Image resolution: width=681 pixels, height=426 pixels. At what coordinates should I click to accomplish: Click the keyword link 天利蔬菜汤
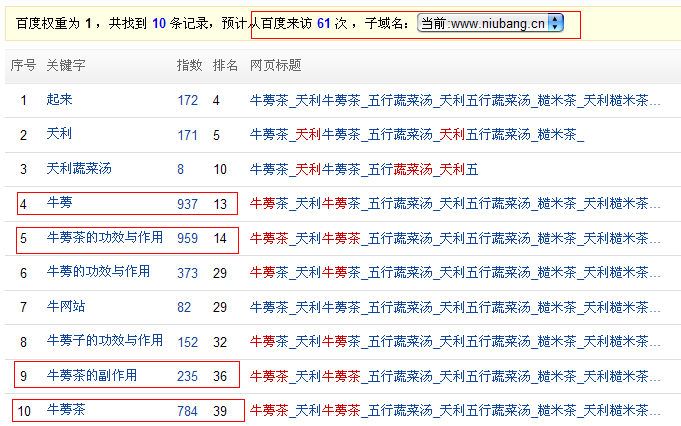(79, 169)
